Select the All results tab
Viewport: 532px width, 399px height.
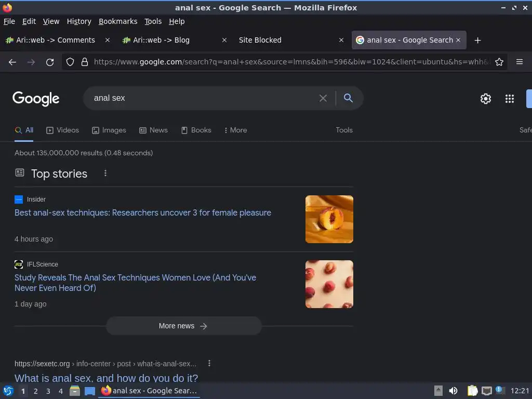click(x=24, y=130)
